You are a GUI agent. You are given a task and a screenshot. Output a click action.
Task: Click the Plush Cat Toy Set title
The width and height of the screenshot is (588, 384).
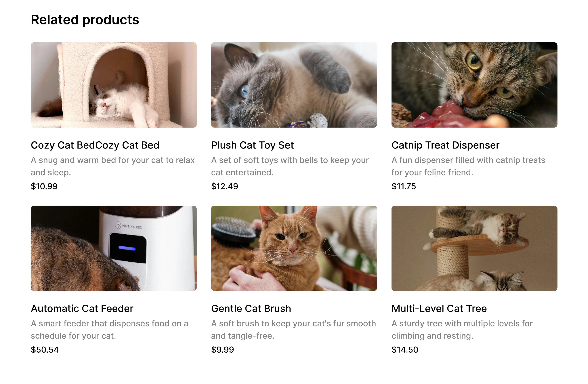click(x=253, y=145)
